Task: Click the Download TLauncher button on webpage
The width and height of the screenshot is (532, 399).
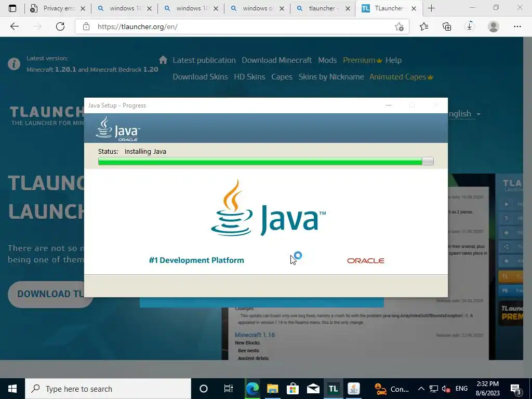Action: point(46,294)
